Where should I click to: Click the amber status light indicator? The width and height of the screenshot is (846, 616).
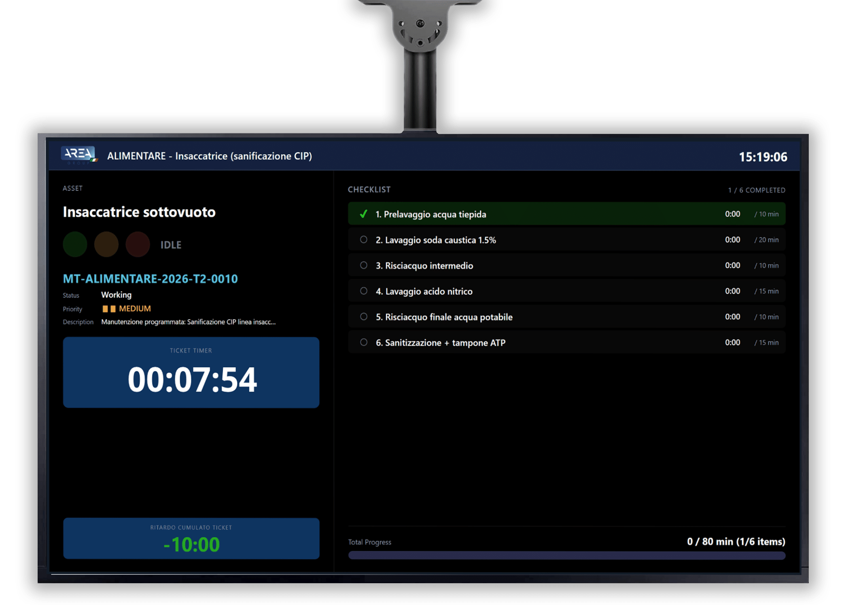(x=106, y=244)
